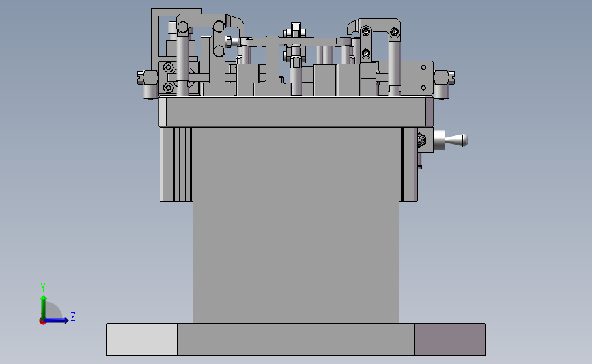Select the purple-tinted right end of base plate
Image resolution: width=592 pixels, height=364 pixels.
pyautogui.click(x=450, y=339)
